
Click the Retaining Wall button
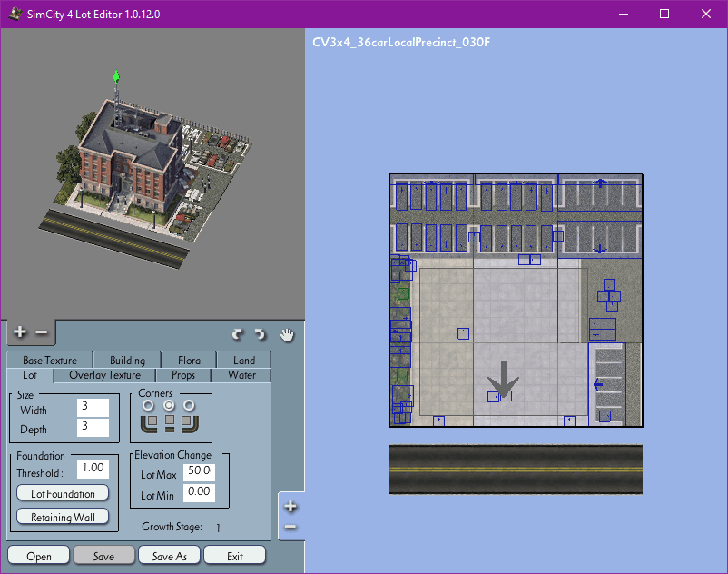click(x=63, y=517)
